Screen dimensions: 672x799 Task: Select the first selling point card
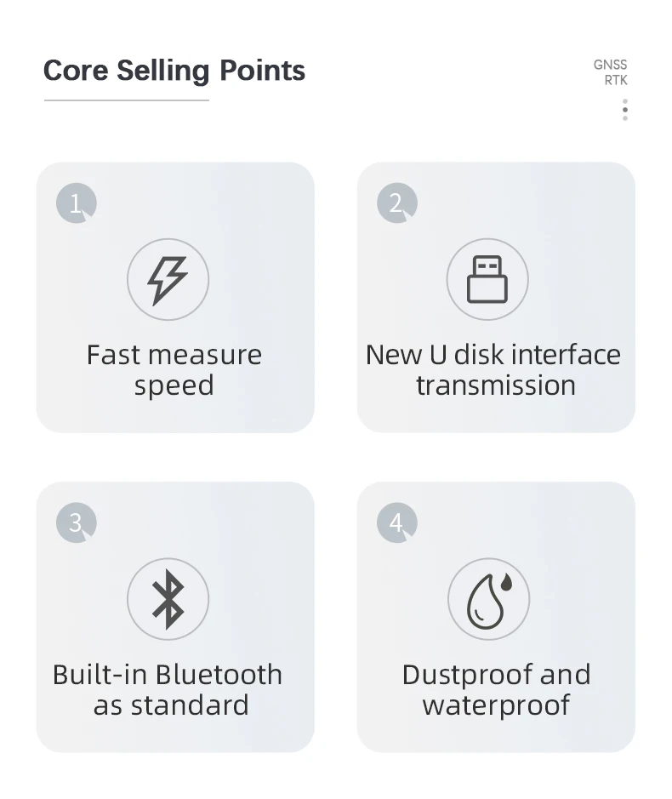pos(175,298)
